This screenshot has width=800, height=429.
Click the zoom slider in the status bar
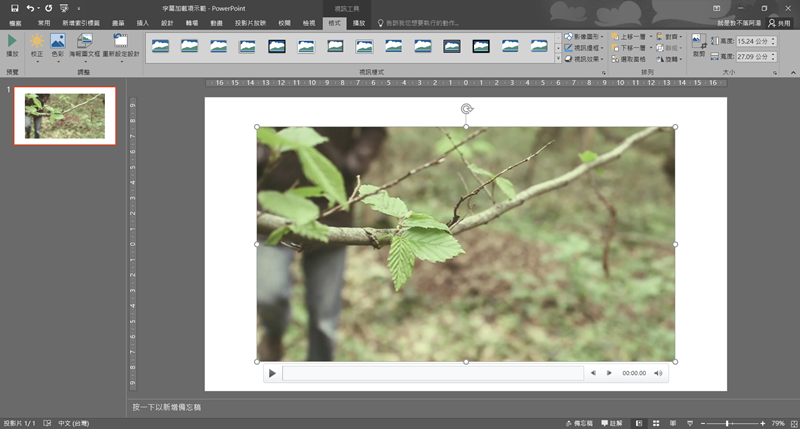(727, 423)
